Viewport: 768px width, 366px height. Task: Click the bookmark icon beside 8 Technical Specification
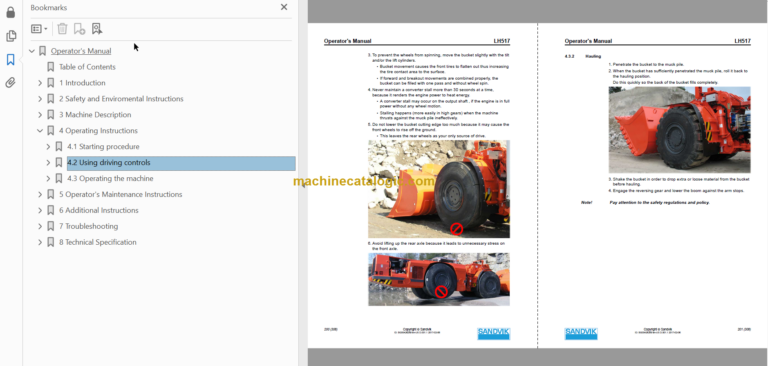tap(50, 242)
